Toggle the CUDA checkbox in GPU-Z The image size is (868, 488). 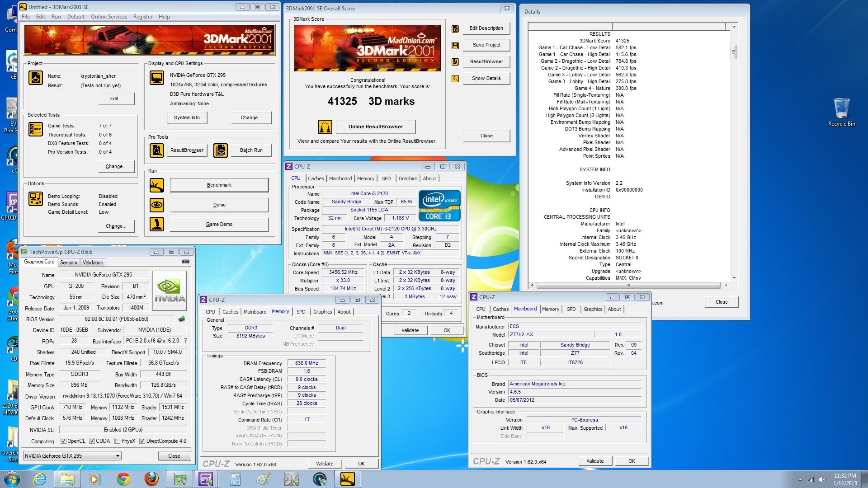(x=92, y=441)
